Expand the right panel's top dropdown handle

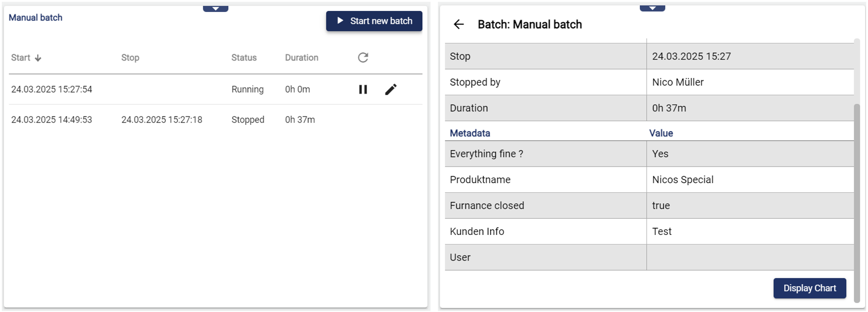tap(652, 8)
